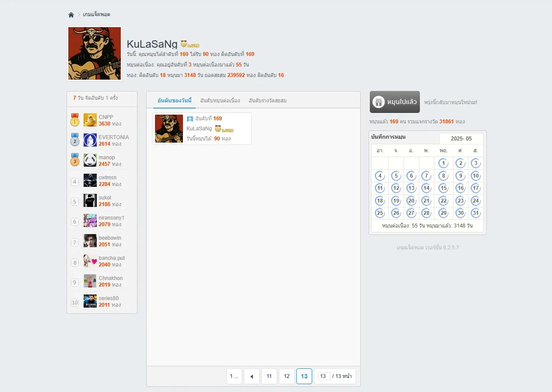Open series80 username link
Image resolution: width=552 pixels, height=392 pixels.
pos(109,298)
